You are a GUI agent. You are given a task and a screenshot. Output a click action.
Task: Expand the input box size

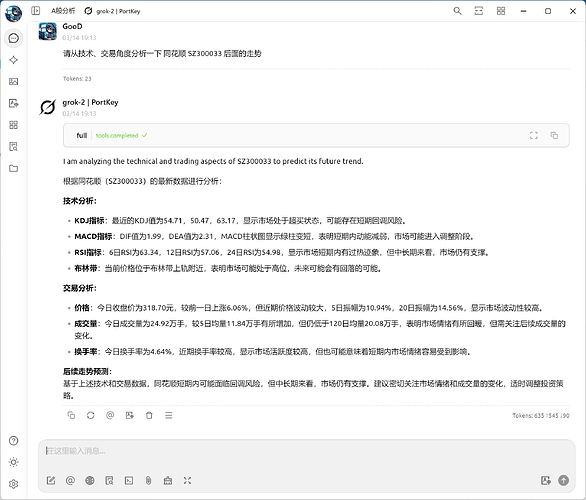[x=187, y=481]
